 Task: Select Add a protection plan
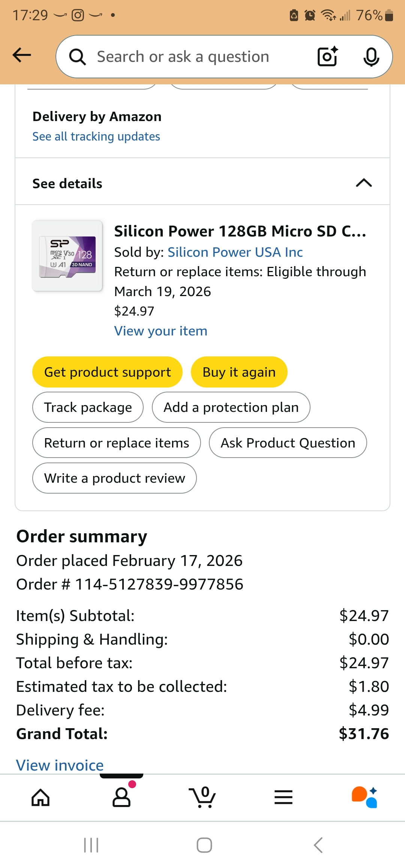231,407
